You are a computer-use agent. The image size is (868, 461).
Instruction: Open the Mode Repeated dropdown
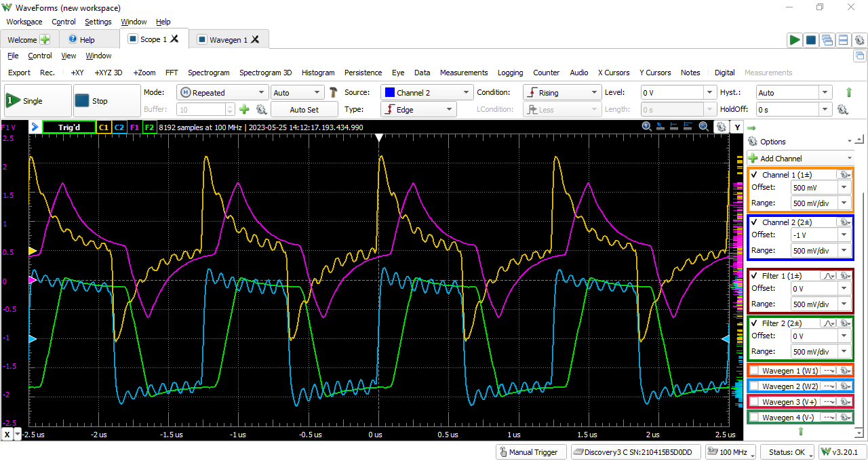click(x=222, y=92)
